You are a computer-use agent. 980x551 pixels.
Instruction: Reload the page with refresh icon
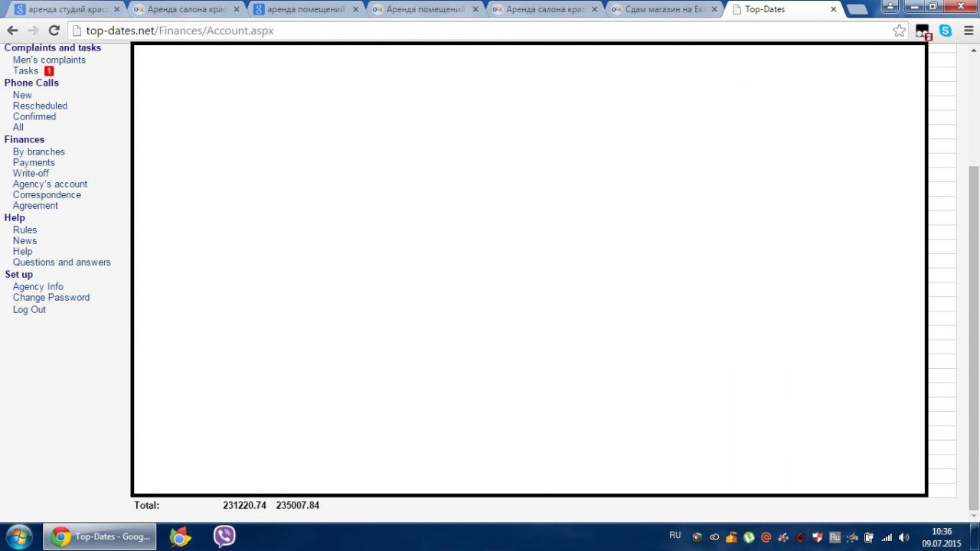click(54, 31)
